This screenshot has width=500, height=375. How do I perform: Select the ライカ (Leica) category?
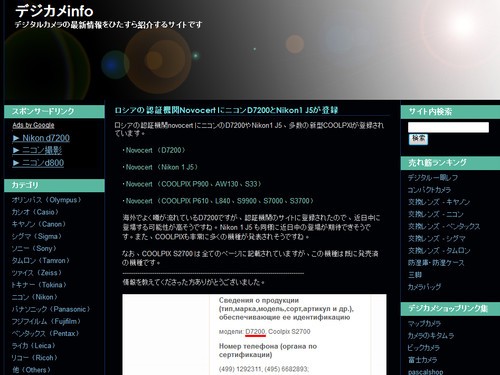coord(33,346)
